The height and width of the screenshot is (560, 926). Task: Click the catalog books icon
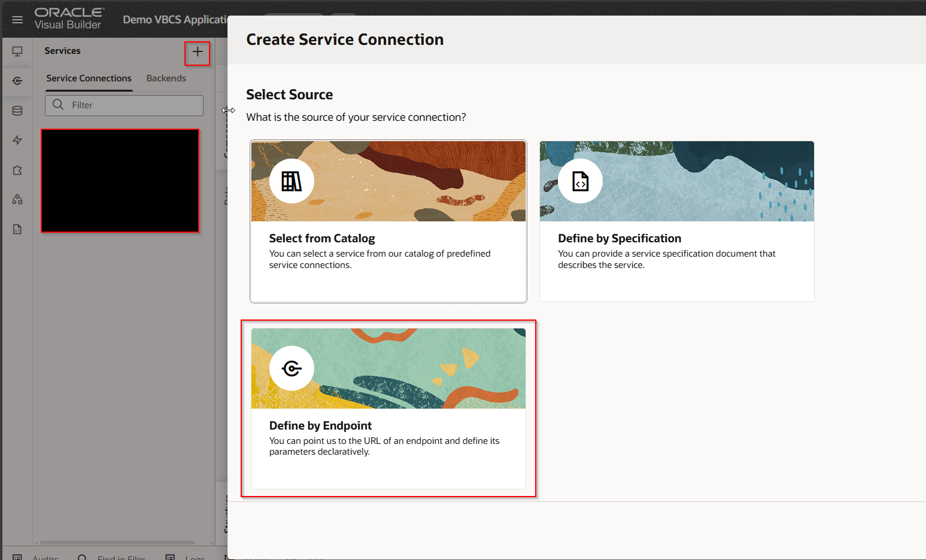point(292,181)
